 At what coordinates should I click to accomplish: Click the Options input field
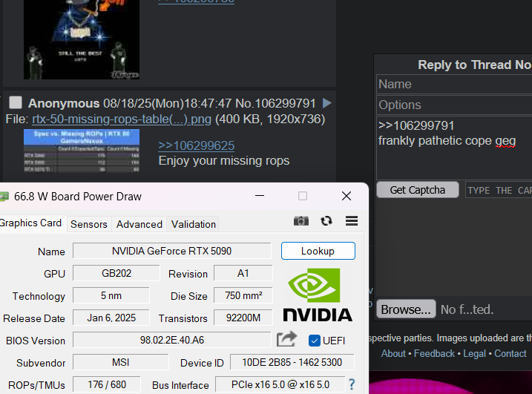[x=454, y=105]
